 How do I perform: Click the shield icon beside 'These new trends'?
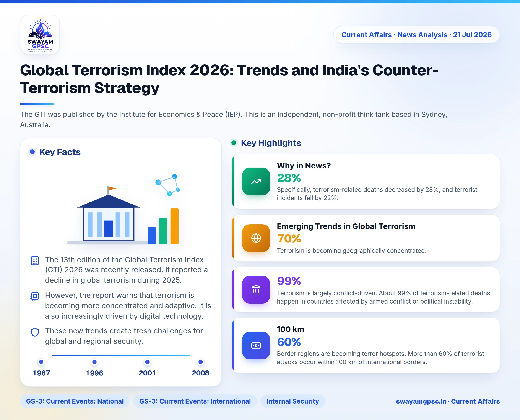click(35, 332)
